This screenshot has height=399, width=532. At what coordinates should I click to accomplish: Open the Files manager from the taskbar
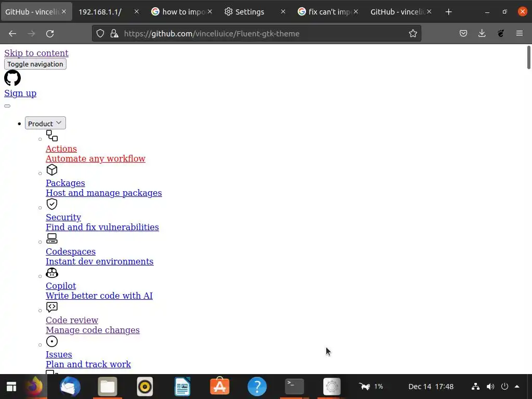pos(108,387)
